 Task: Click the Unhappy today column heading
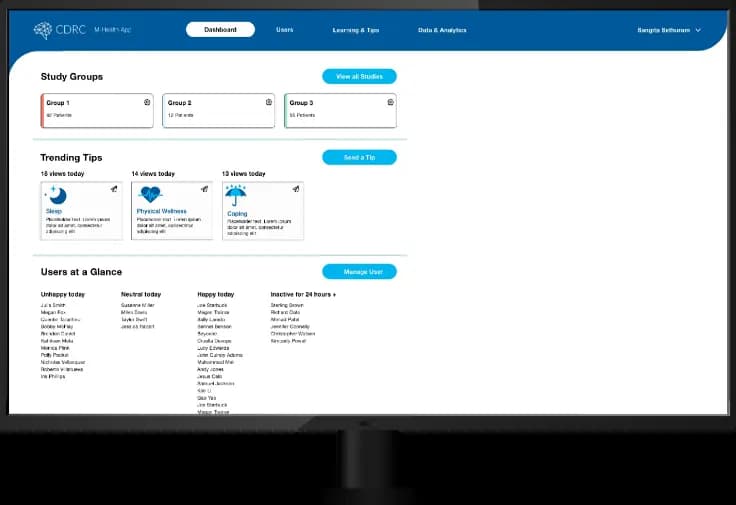[x=63, y=294]
